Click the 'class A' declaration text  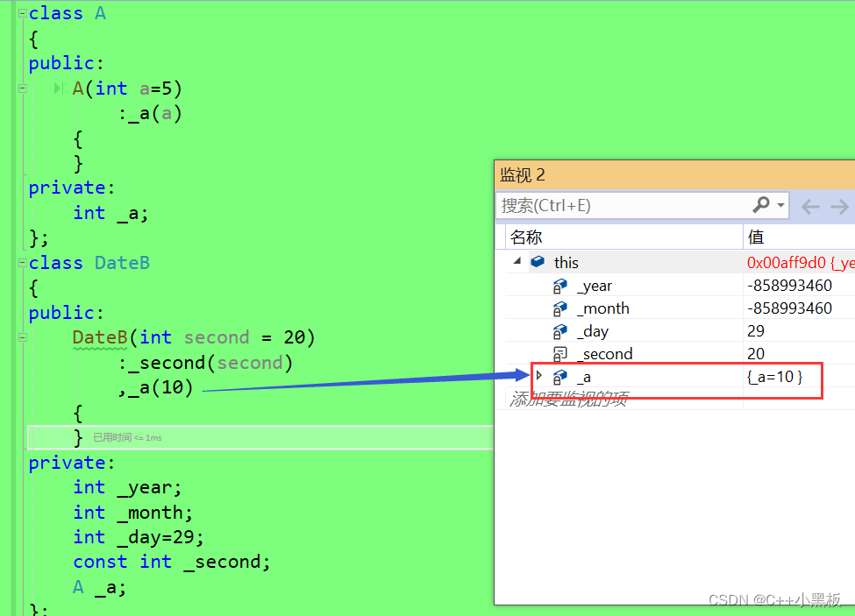pos(67,13)
